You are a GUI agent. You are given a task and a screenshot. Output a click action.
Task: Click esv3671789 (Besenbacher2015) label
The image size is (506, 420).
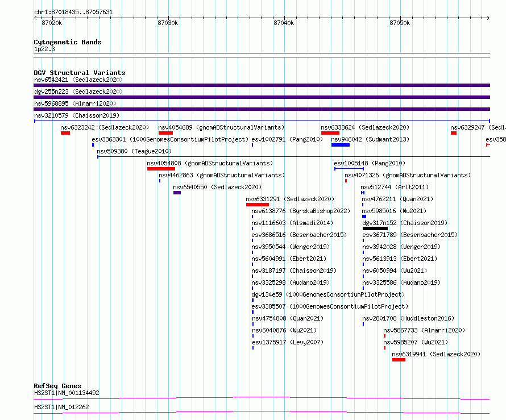click(410, 235)
